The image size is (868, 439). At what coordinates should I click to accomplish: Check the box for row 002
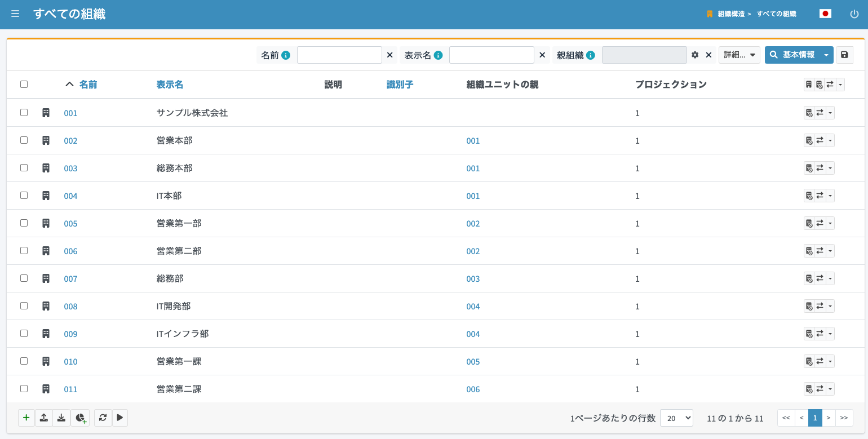[x=24, y=140]
